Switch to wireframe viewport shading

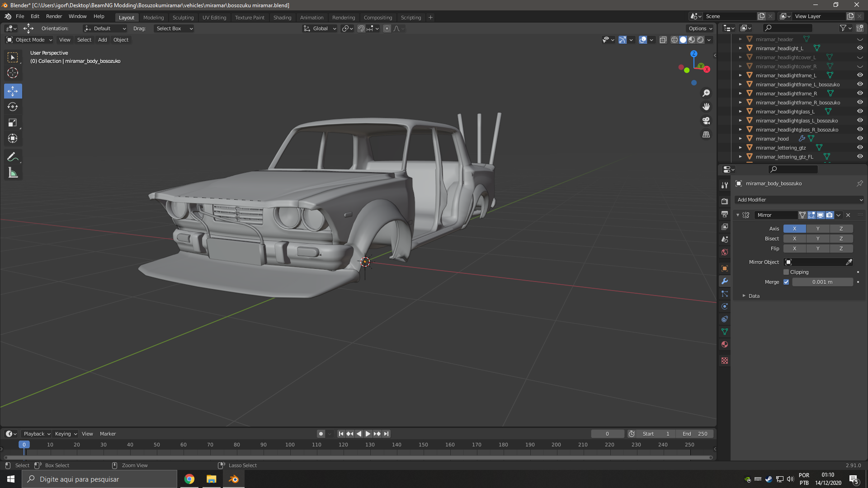pos(674,40)
